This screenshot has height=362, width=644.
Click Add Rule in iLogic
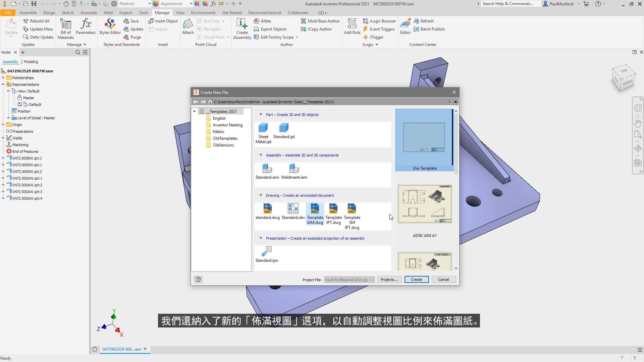pyautogui.click(x=352, y=27)
